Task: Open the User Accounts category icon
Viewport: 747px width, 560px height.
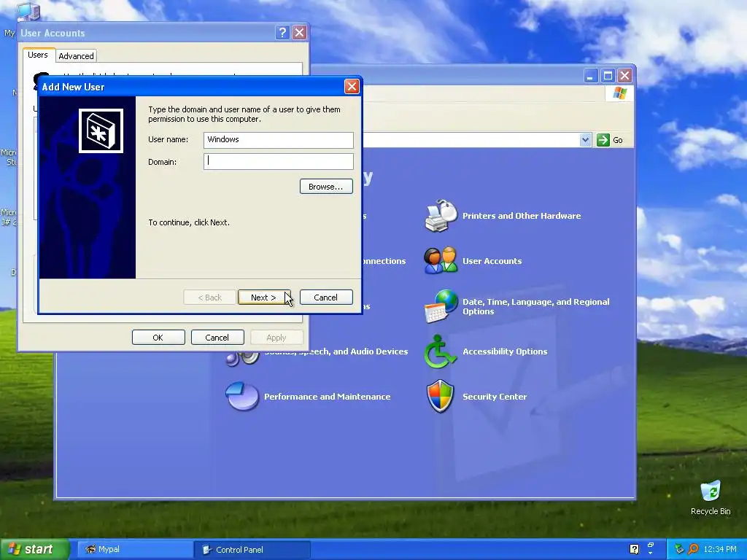Action: tap(441, 260)
